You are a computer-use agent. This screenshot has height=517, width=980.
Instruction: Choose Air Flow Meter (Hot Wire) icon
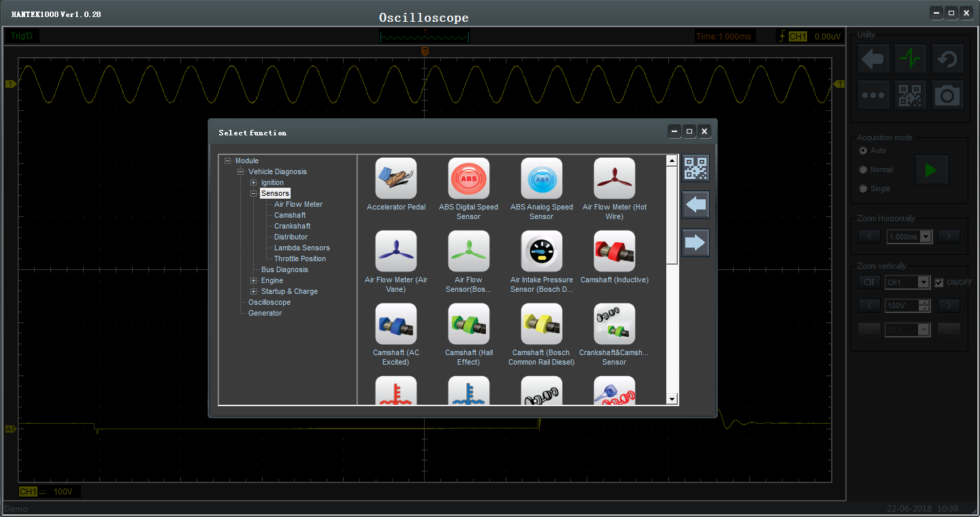pyautogui.click(x=614, y=179)
